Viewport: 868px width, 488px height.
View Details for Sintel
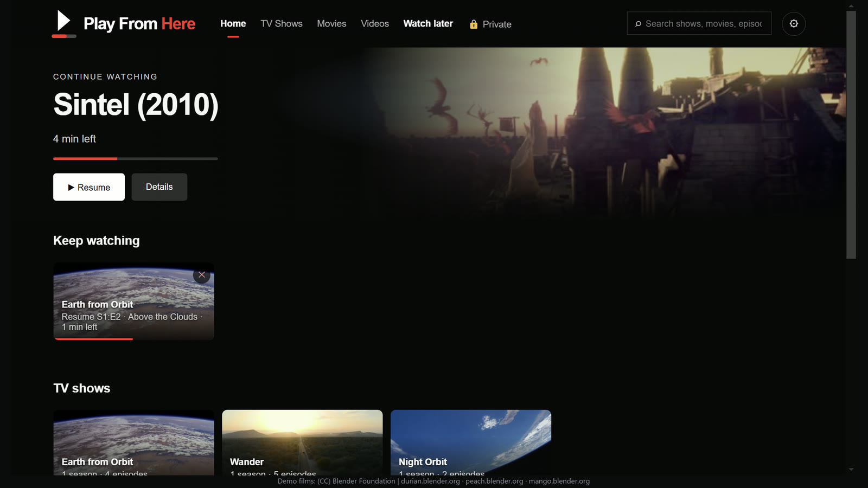159,187
